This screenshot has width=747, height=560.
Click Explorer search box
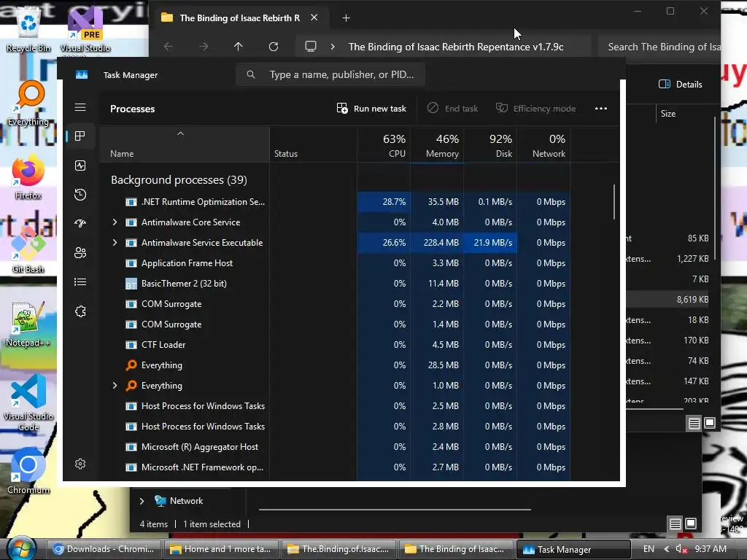(661, 46)
